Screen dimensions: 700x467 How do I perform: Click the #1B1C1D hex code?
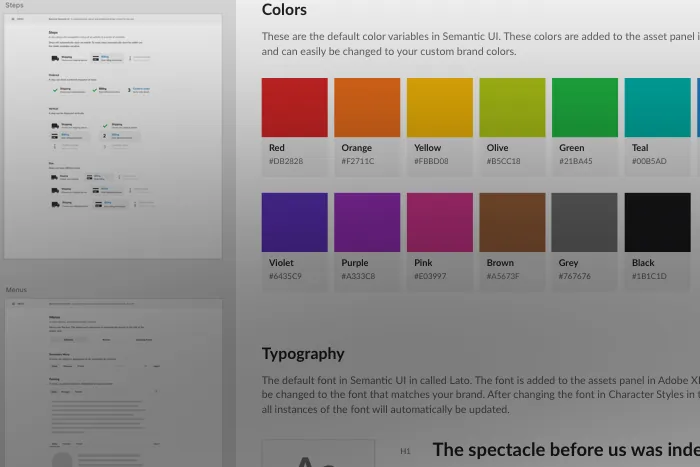pyautogui.click(x=649, y=276)
